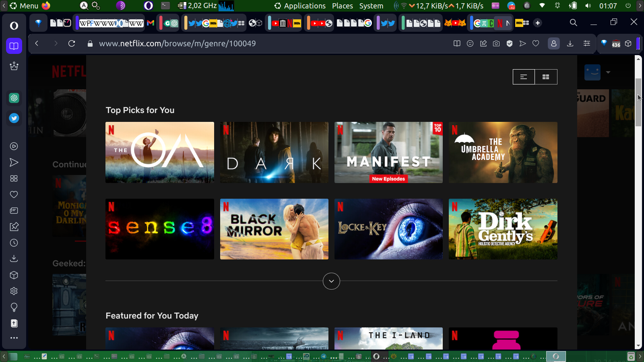Open a new tab with the plus button
The height and width of the screenshot is (362, 644).
[538, 23]
